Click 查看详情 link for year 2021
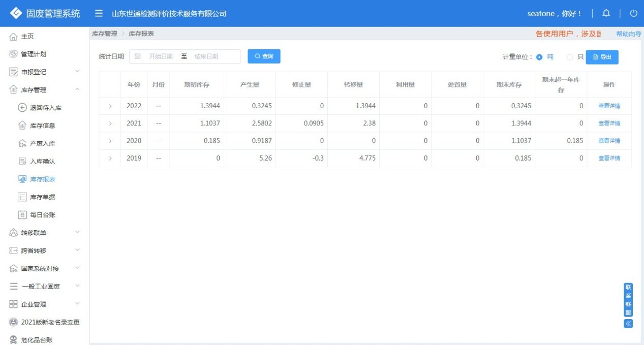This screenshot has width=644, height=345. pos(609,123)
